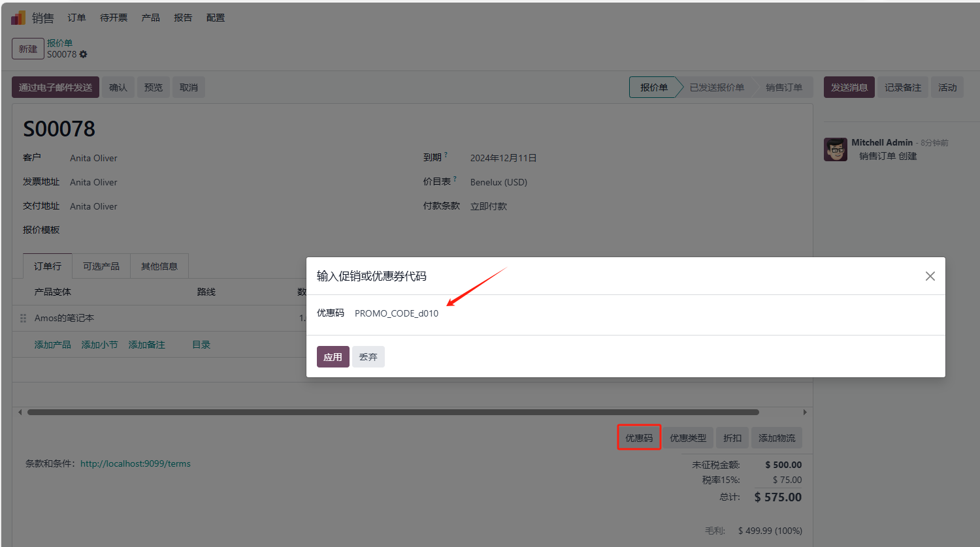The width and height of the screenshot is (980, 547).
Task: Apply the promo code with 应用
Action: point(333,356)
